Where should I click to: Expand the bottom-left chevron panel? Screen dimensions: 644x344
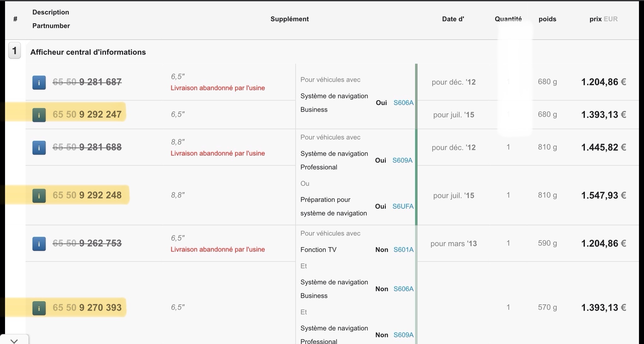pos(14,341)
